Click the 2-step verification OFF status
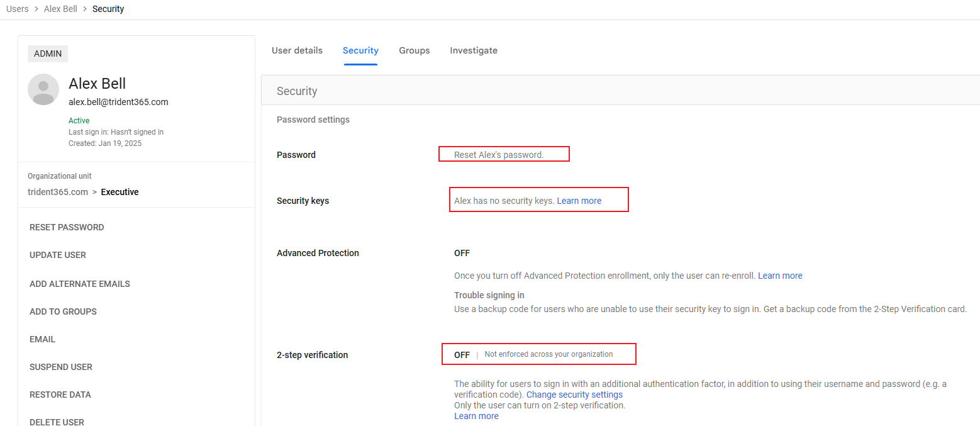 tap(462, 355)
